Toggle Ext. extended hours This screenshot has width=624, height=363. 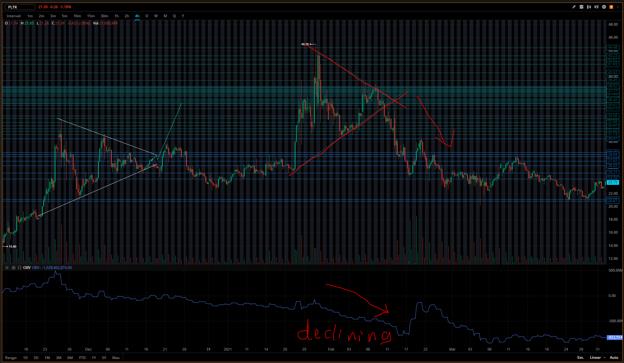[581, 358]
